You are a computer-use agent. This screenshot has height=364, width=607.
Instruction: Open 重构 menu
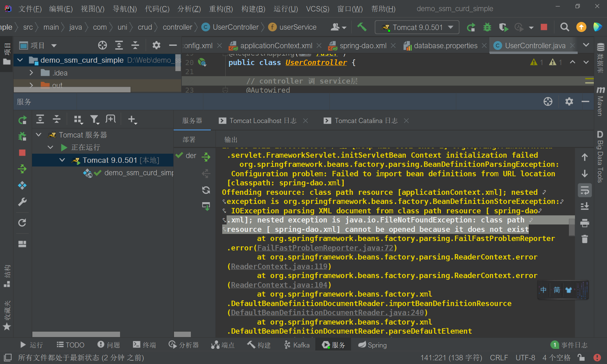pos(221,9)
